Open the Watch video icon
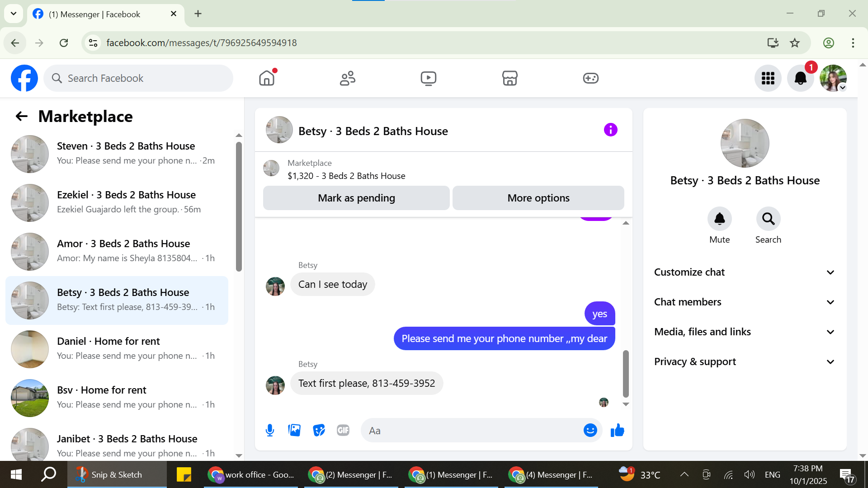 coord(429,78)
